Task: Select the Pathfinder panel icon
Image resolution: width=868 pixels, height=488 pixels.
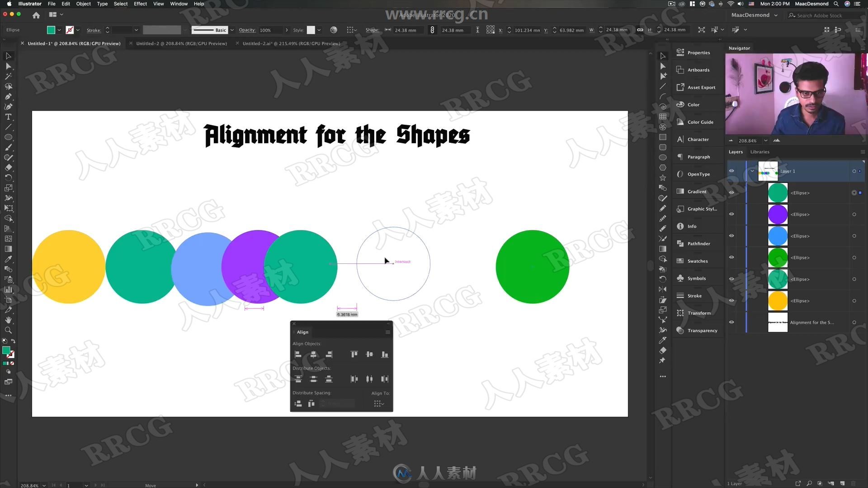Action: (x=679, y=243)
